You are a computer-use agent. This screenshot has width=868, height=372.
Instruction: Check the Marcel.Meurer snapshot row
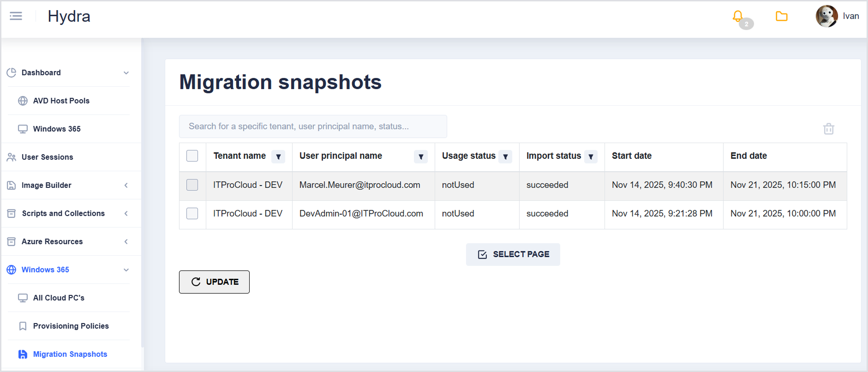[192, 185]
